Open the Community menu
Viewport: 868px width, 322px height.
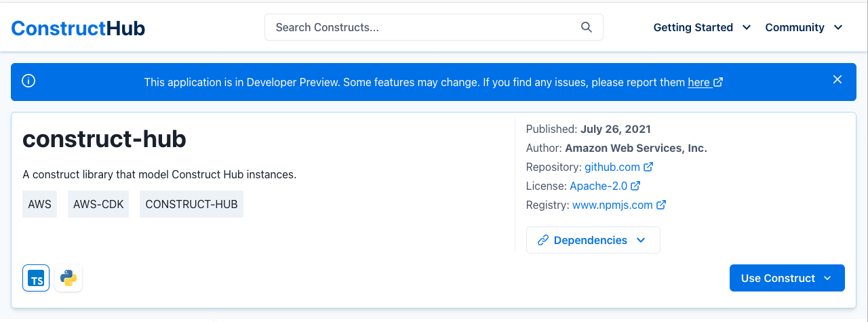tap(804, 27)
